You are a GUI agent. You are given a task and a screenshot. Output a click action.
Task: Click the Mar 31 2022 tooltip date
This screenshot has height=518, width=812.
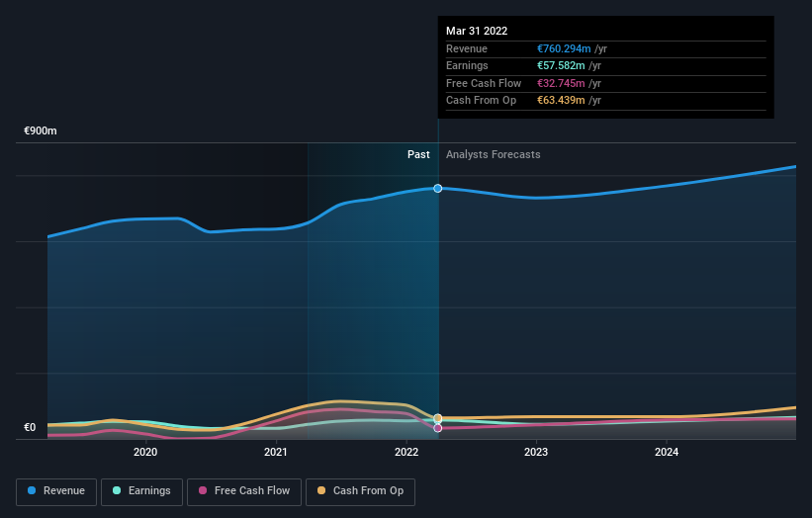coord(477,31)
